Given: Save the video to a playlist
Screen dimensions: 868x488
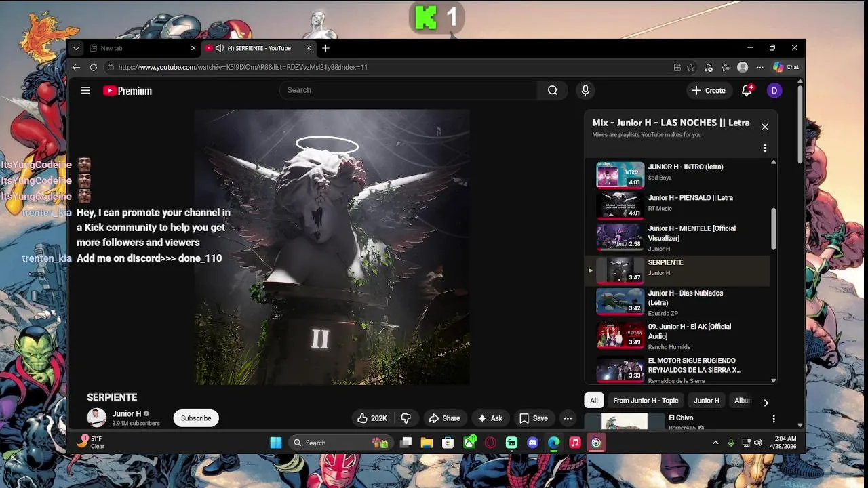Looking at the screenshot, I should [x=533, y=418].
